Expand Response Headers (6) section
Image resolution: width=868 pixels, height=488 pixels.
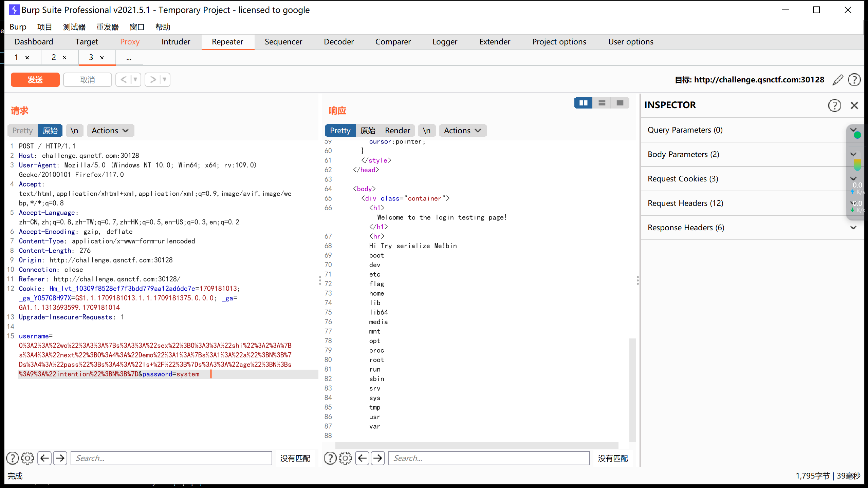[752, 228]
